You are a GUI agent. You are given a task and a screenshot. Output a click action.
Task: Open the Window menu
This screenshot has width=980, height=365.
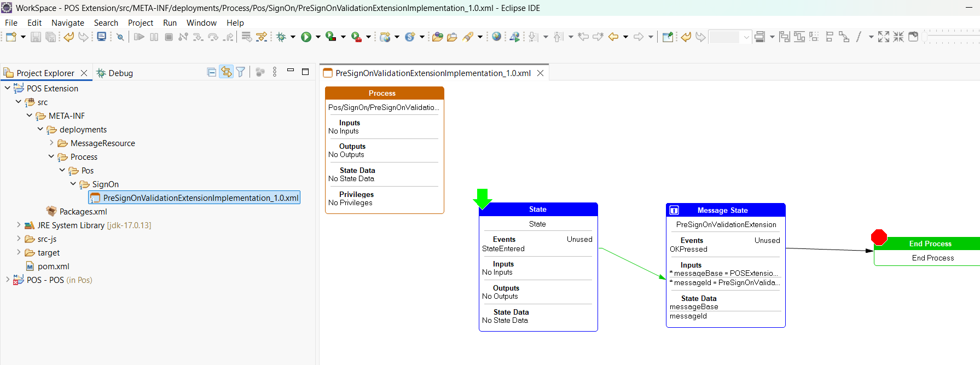coord(201,23)
